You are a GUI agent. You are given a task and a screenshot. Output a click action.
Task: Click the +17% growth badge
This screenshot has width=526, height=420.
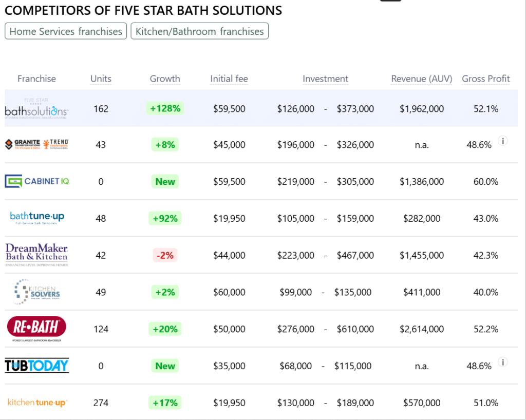pos(165,403)
